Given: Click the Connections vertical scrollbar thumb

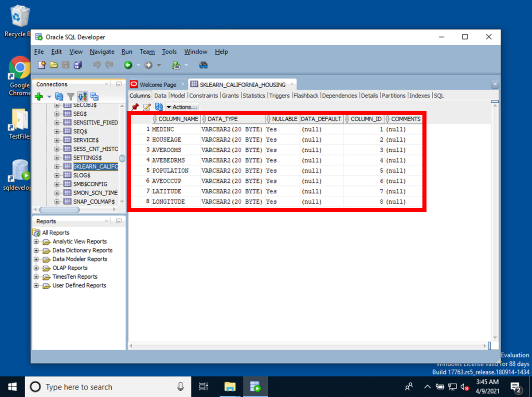Looking at the screenshot, I should tap(122, 158).
